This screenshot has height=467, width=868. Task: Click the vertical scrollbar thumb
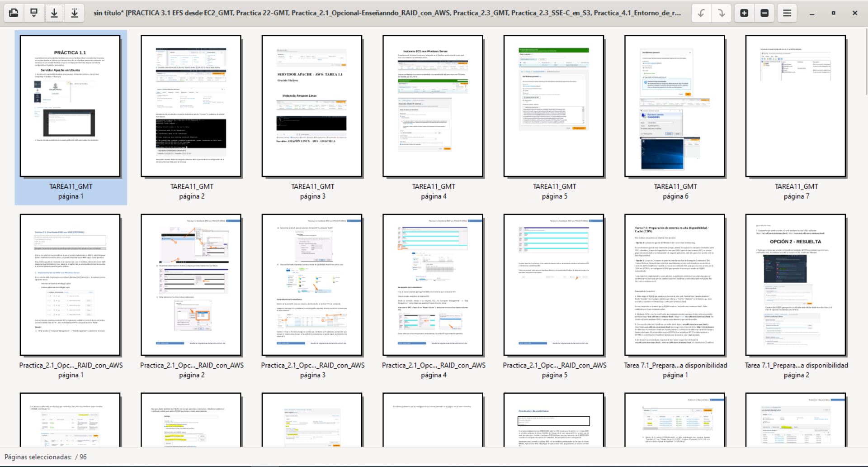pyautogui.click(x=866, y=61)
